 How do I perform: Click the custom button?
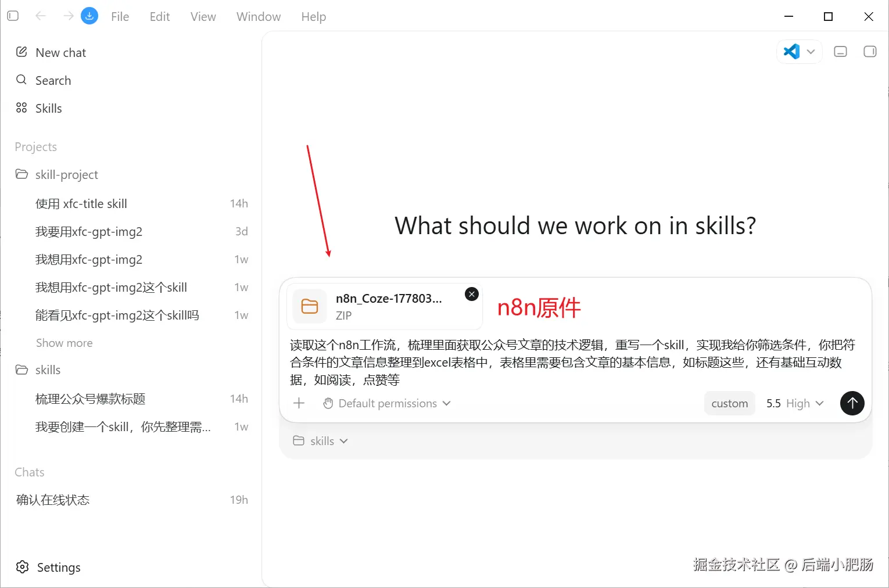click(x=730, y=403)
